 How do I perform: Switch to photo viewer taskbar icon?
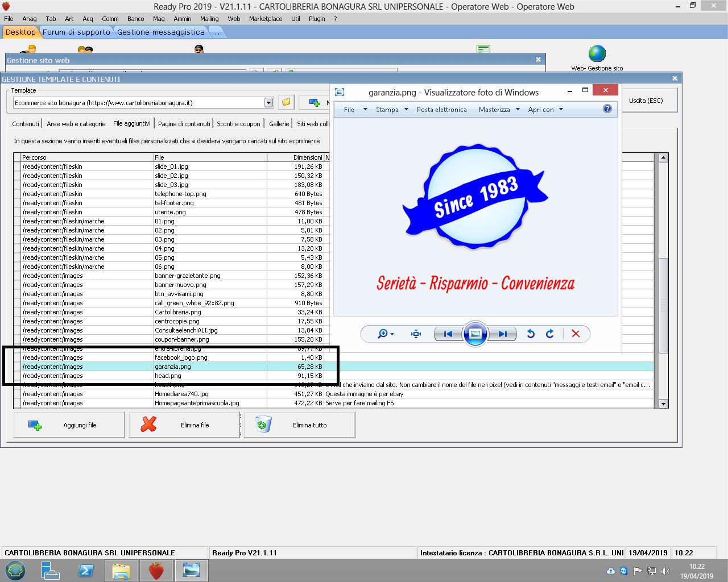point(192,571)
